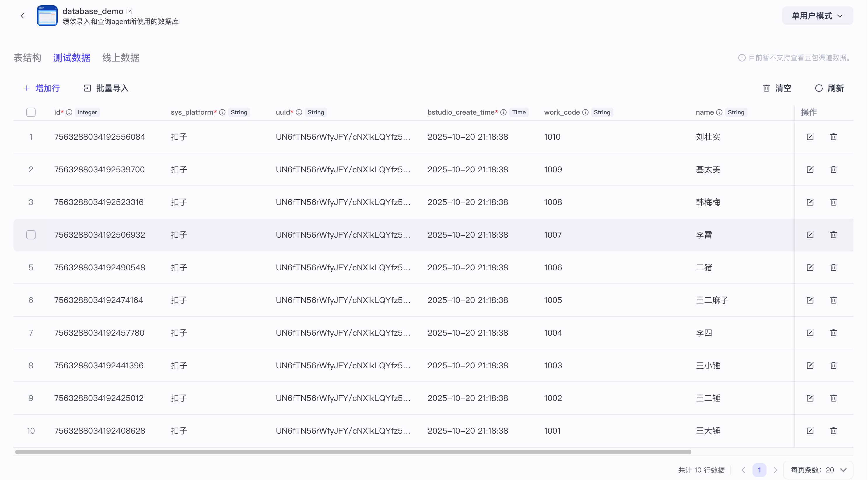Screen dimensions: 868x480
Task: Click info icon beside work_code column
Action: pyautogui.click(x=585, y=112)
